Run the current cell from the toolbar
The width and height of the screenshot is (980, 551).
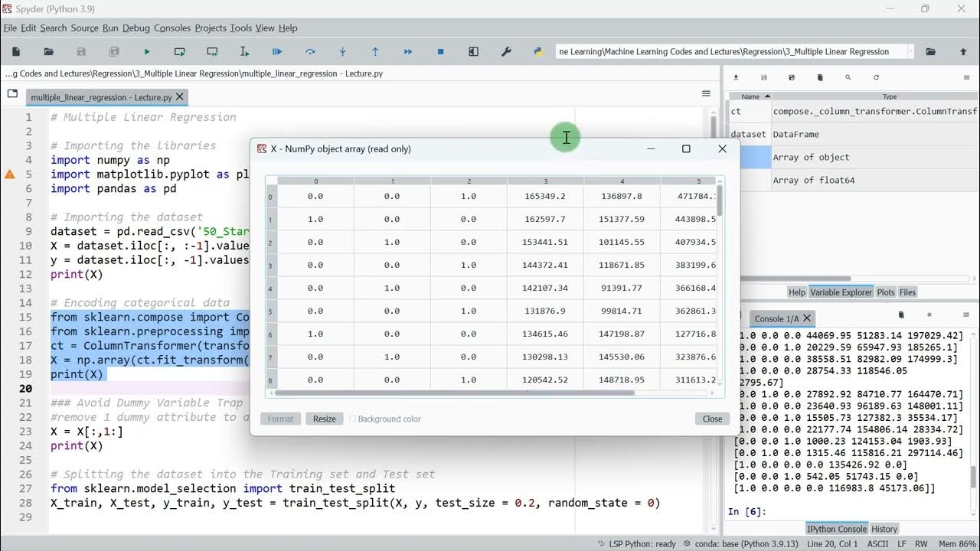tap(179, 51)
